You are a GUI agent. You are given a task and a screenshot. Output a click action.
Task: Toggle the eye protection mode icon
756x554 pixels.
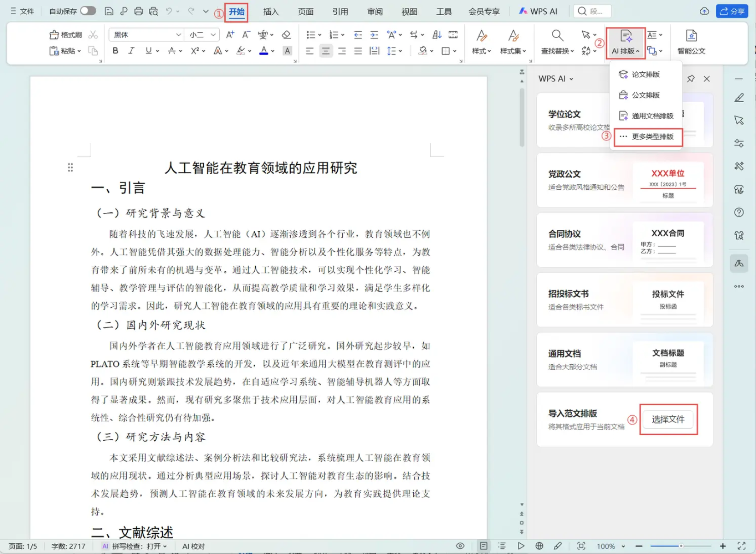[x=460, y=546]
